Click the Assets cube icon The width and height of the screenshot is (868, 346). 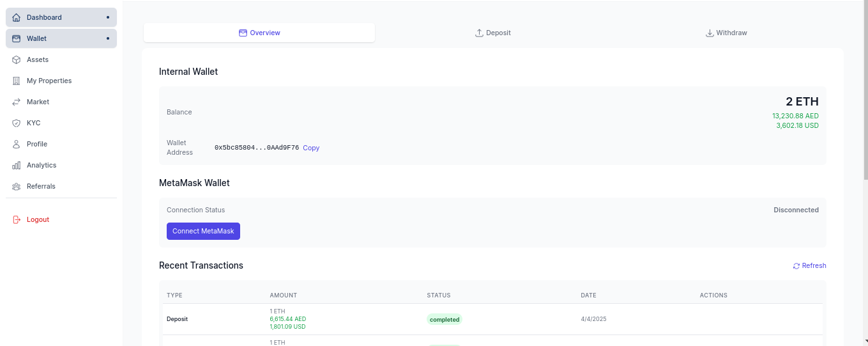(17, 59)
